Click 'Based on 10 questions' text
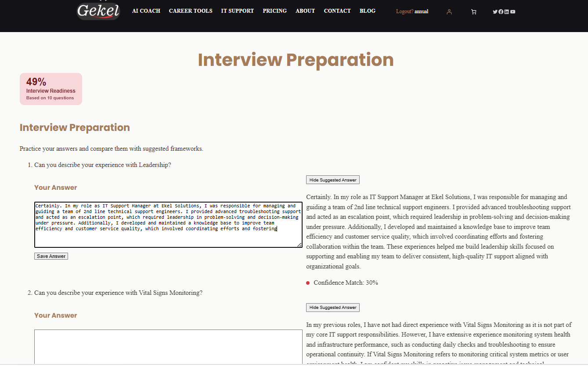This screenshot has width=588, height=366. click(50, 98)
